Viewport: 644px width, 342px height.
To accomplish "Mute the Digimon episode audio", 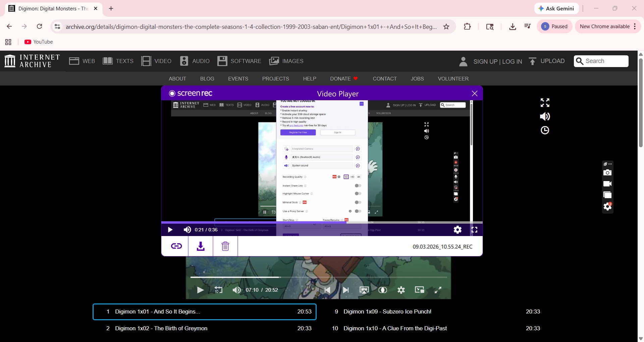I will click(236, 290).
